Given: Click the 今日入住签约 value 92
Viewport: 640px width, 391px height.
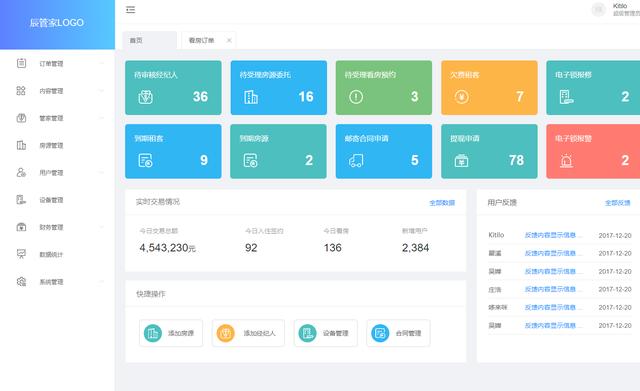Looking at the screenshot, I should pyautogui.click(x=251, y=248).
